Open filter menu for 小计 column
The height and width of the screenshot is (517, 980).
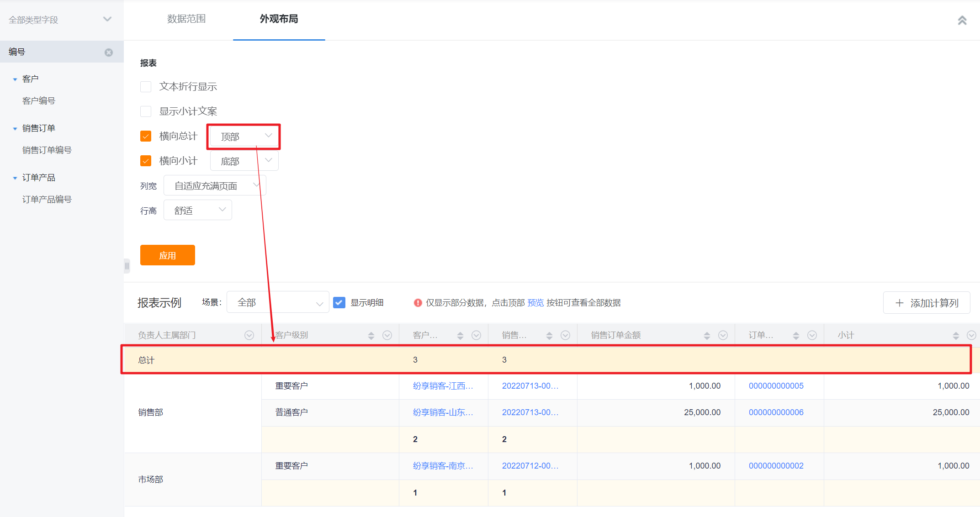point(971,335)
